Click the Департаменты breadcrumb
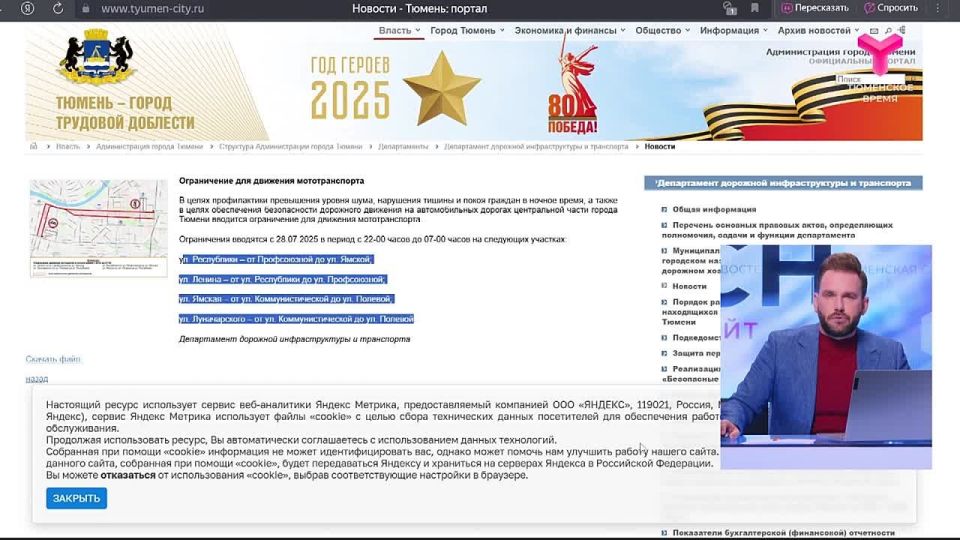This screenshot has width=960, height=540. point(403,147)
